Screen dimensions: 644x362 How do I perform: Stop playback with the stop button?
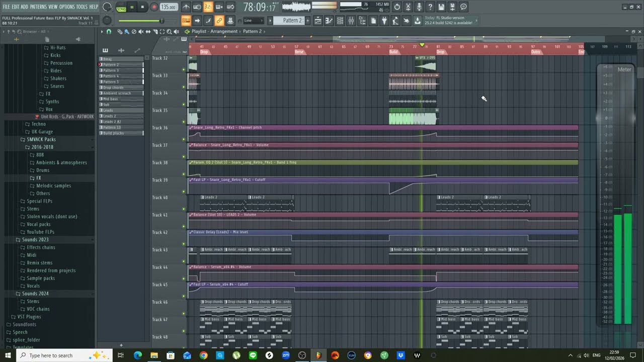pyautogui.click(x=142, y=7)
